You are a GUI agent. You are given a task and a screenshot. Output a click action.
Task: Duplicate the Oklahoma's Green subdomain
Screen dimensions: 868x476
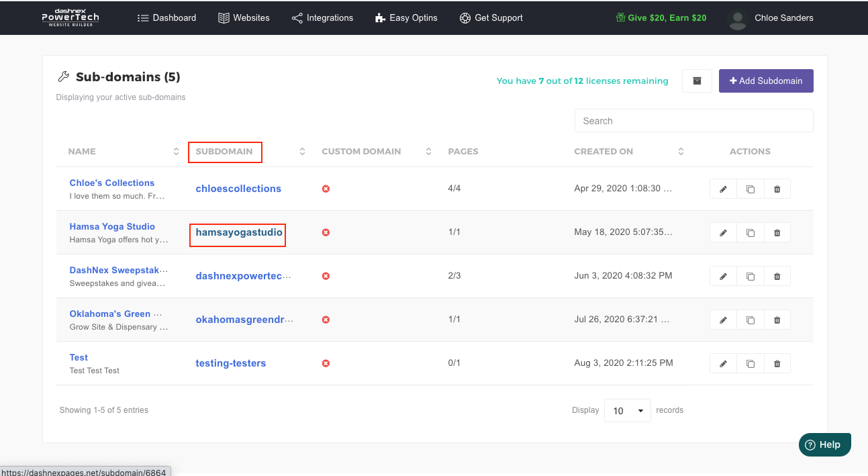pos(750,320)
